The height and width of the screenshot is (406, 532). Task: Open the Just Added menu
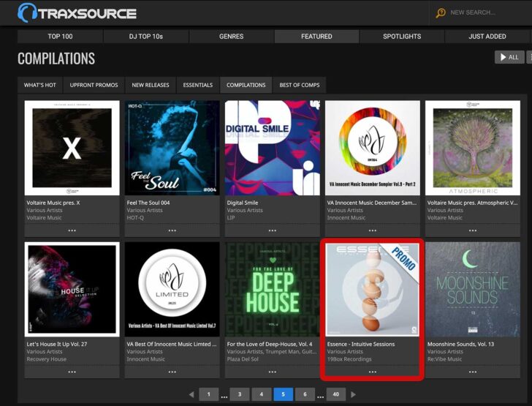click(487, 37)
